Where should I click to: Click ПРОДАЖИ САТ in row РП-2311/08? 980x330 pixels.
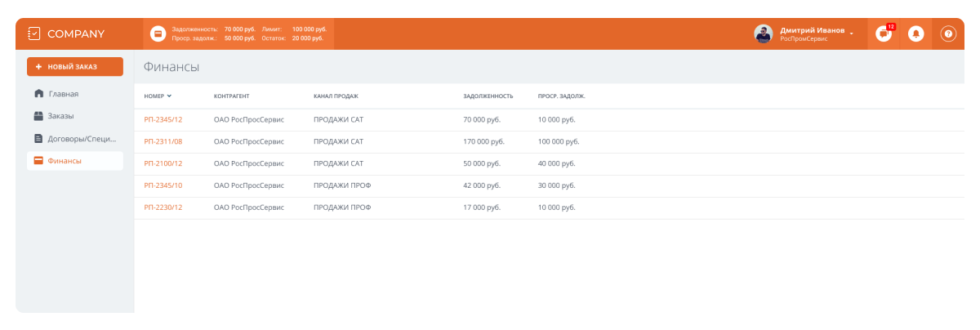[x=338, y=141]
